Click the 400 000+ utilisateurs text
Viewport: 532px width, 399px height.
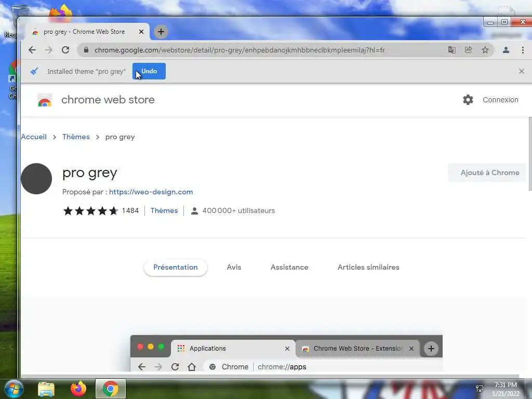tap(238, 211)
